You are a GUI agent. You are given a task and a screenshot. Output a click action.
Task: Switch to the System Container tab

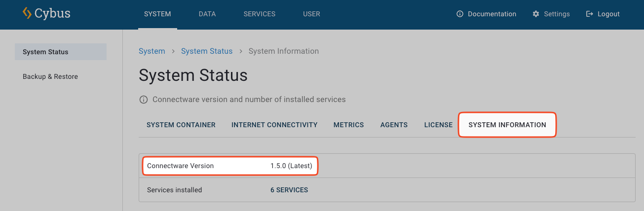point(181,125)
